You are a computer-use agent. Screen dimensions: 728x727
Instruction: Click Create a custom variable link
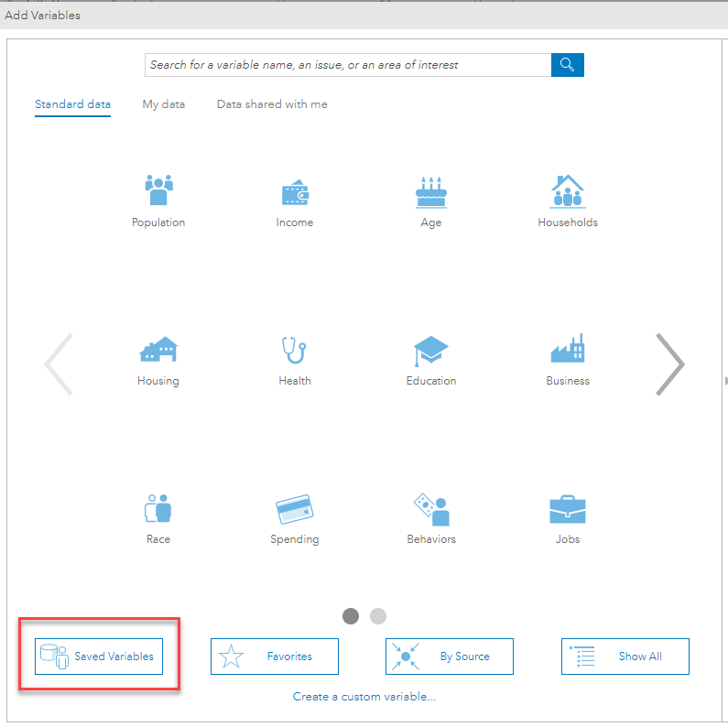pos(364,697)
